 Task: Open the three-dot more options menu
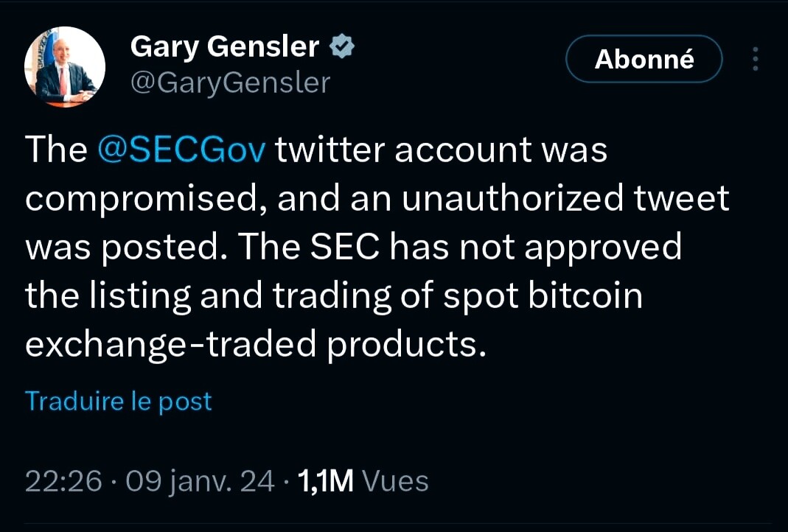click(755, 59)
